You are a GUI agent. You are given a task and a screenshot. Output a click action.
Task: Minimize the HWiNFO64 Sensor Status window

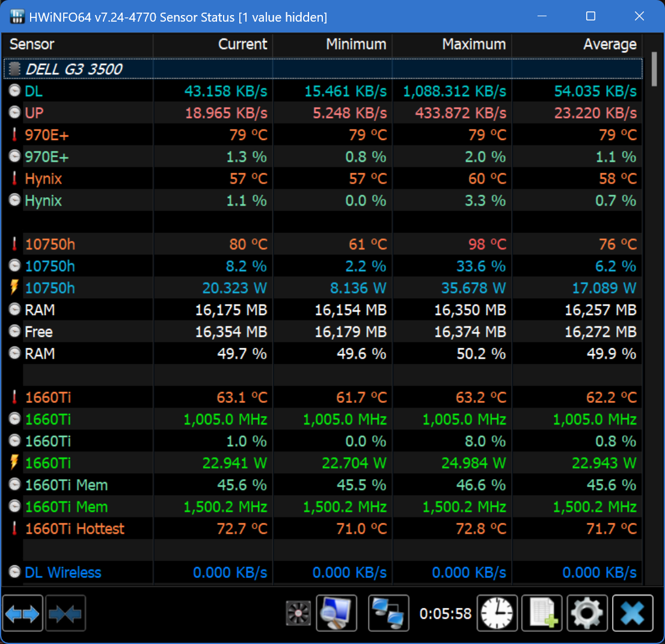[542, 16]
